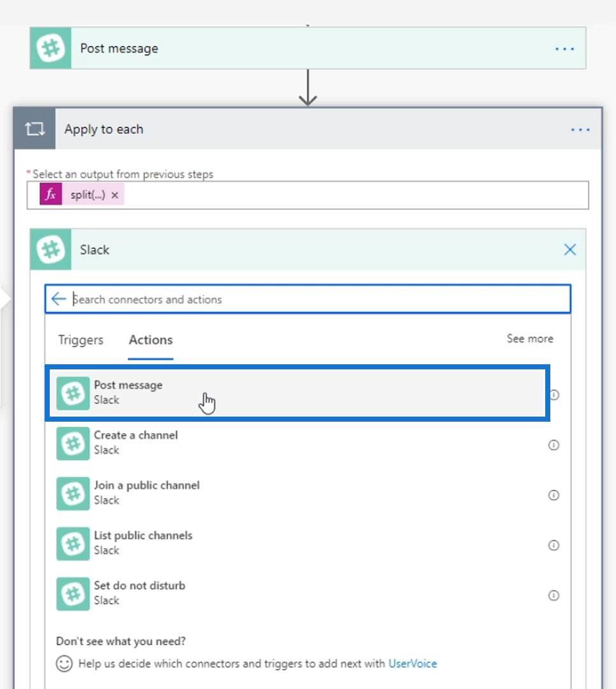Select the Create a channel action
Viewport: 616px width, 689px height.
tap(297, 443)
